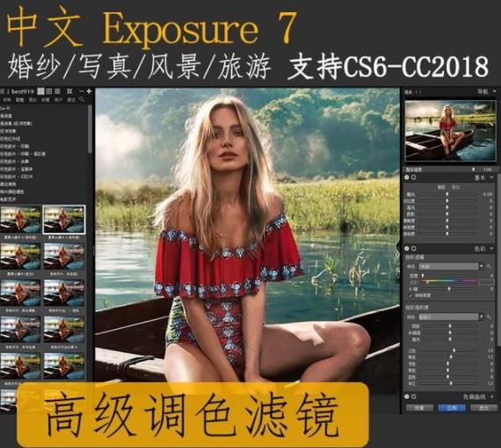Click the grey cancel button right of apply
Viewport: 501px width, 448px height.
coord(484,408)
